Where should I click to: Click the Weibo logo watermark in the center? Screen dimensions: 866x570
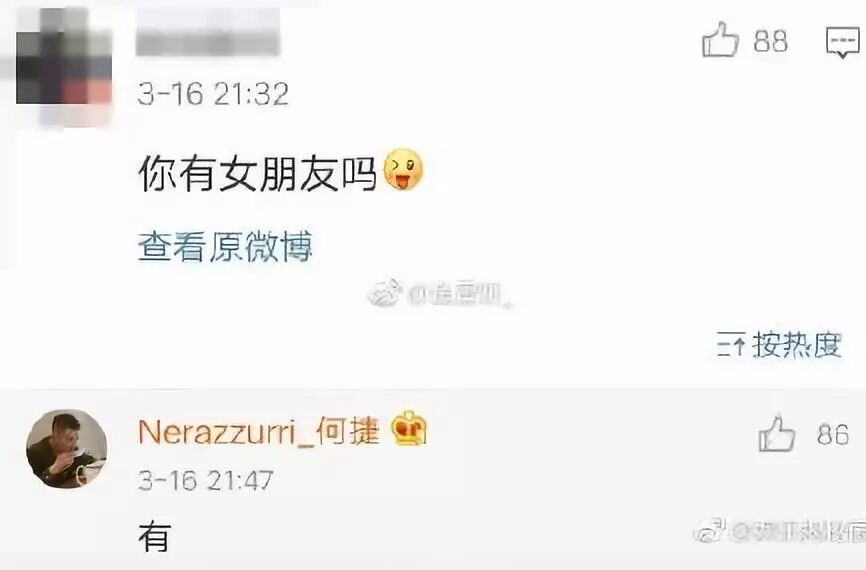pyautogui.click(x=384, y=293)
